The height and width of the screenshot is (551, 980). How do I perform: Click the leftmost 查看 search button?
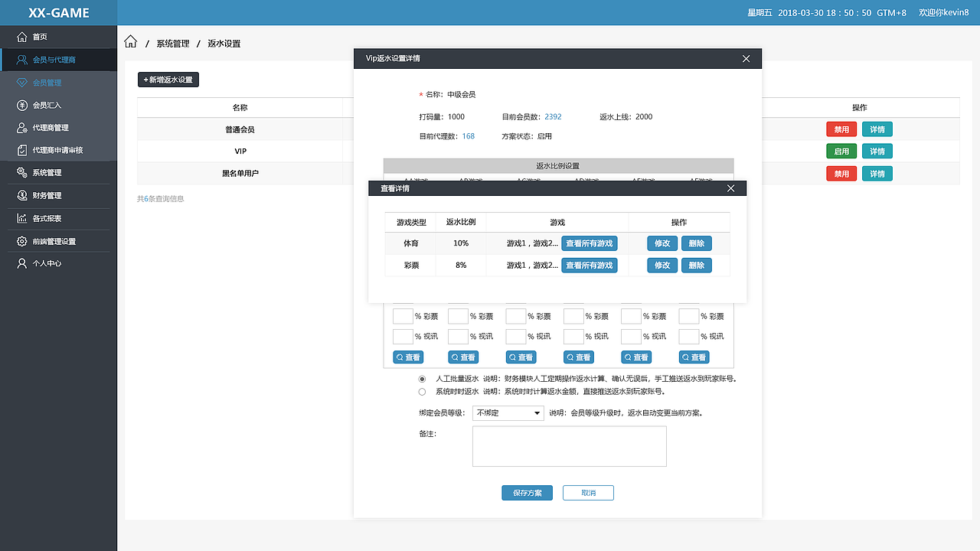(408, 357)
